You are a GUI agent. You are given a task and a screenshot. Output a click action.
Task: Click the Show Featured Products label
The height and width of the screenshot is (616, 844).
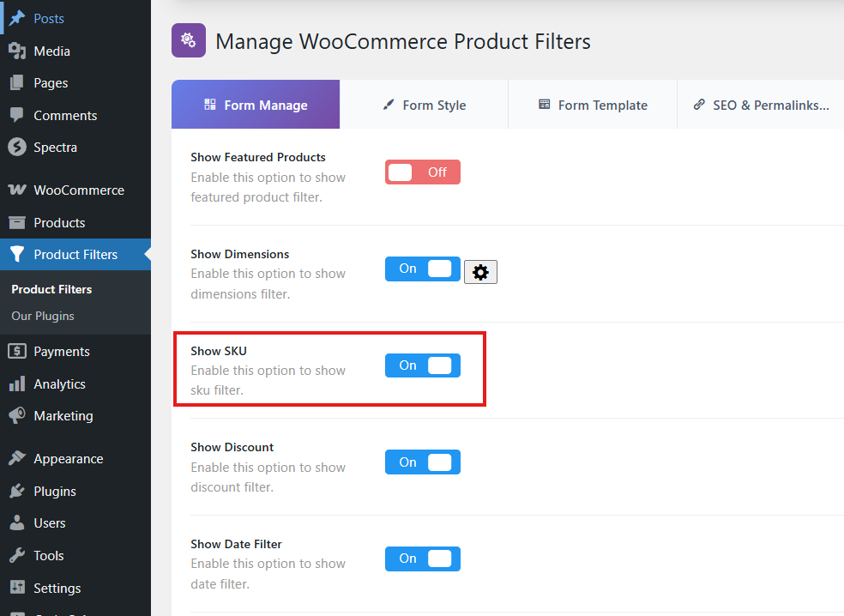258,157
